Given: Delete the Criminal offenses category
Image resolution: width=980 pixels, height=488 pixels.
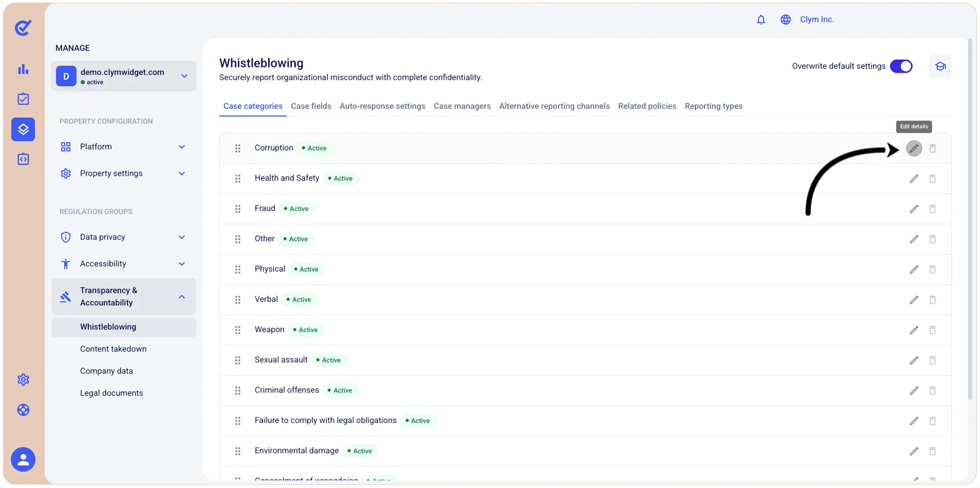Looking at the screenshot, I should coord(932,390).
